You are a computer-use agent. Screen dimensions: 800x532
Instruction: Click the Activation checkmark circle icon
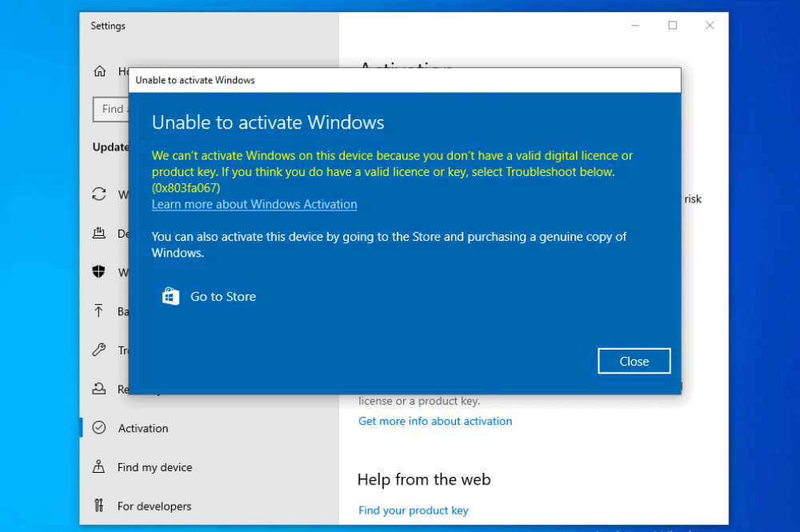point(99,427)
